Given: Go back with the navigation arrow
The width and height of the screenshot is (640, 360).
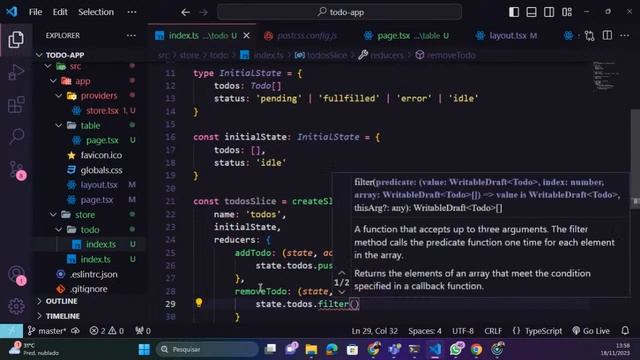Looking at the screenshot, I should coord(185,12).
